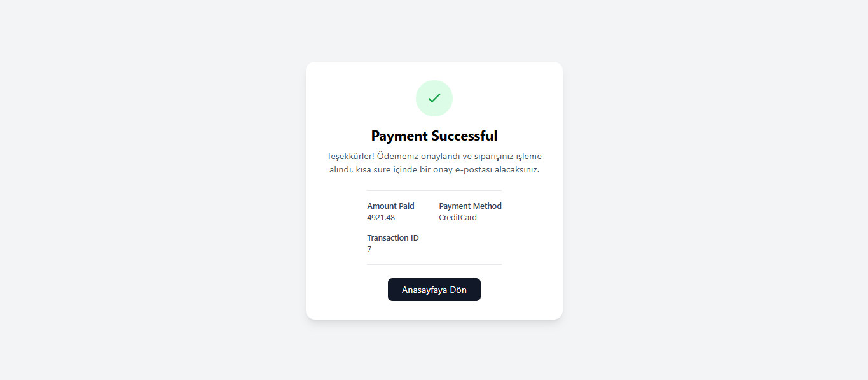Click the Payment Successful heading
The image size is (868, 380).
pos(434,136)
